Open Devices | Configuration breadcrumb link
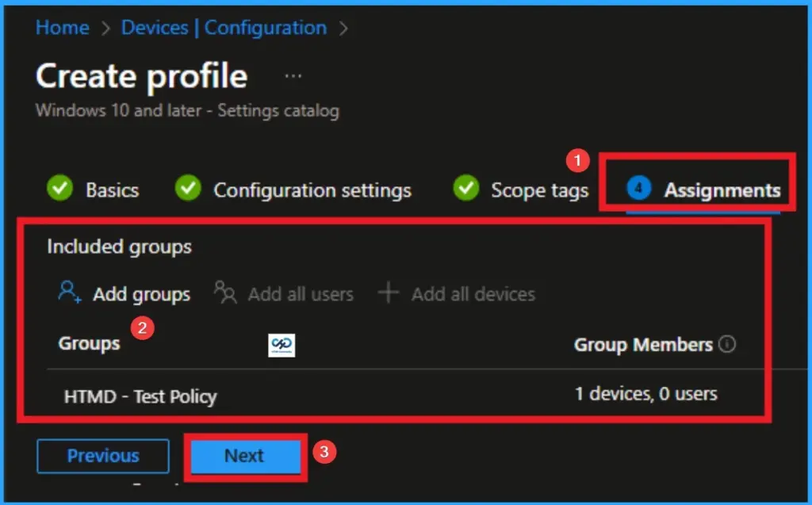The width and height of the screenshot is (812, 505). 223,28
